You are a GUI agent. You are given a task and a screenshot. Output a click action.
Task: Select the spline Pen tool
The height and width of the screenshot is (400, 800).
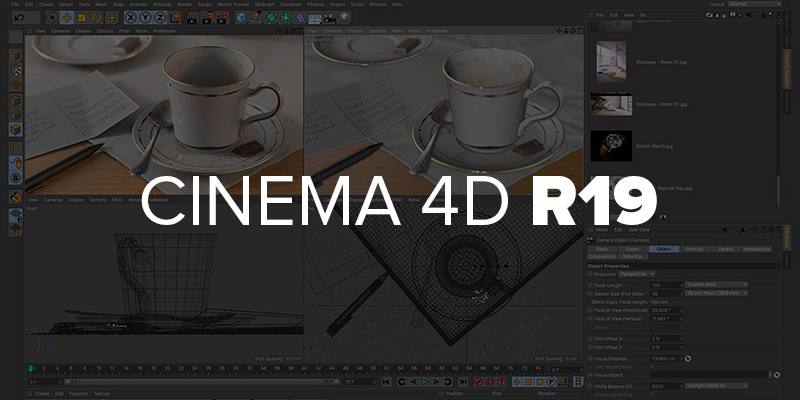pos(256,18)
